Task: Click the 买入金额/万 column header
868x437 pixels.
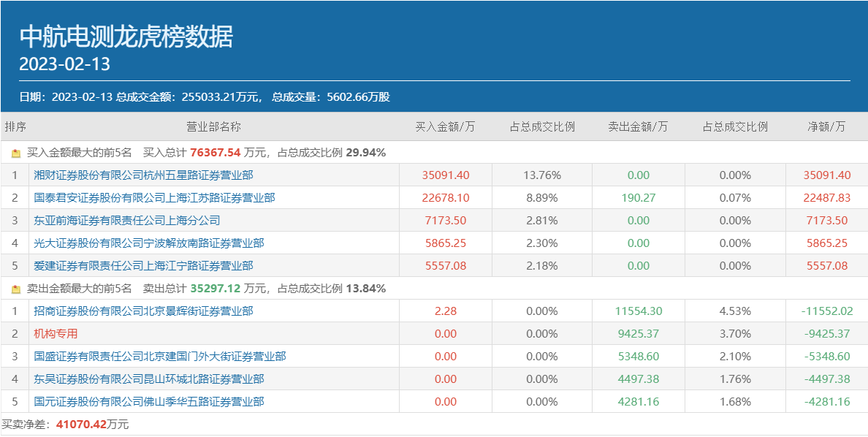Action: (445, 126)
